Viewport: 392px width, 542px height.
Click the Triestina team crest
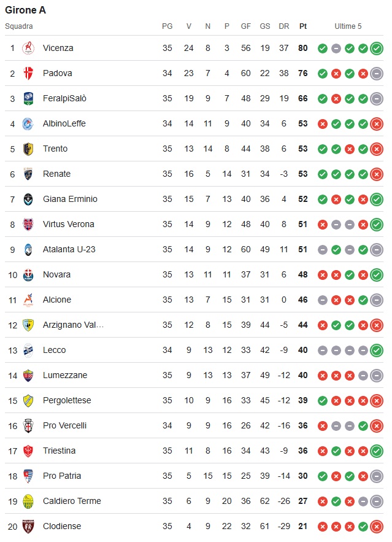tap(28, 451)
